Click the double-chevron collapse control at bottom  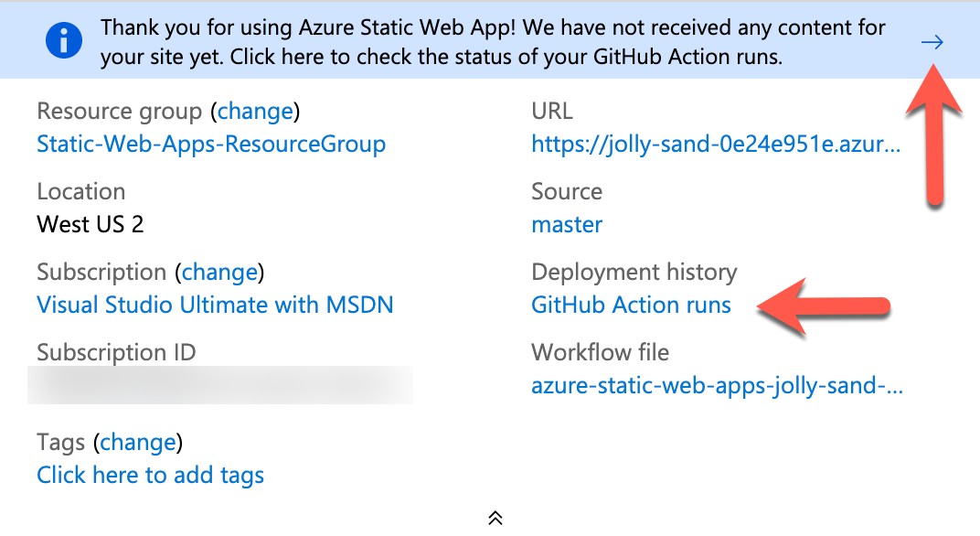[x=495, y=517]
